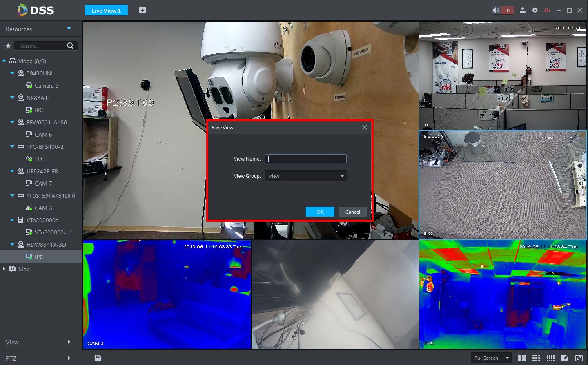Open the settings gear icon
The height and width of the screenshot is (365, 588).
click(x=535, y=10)
